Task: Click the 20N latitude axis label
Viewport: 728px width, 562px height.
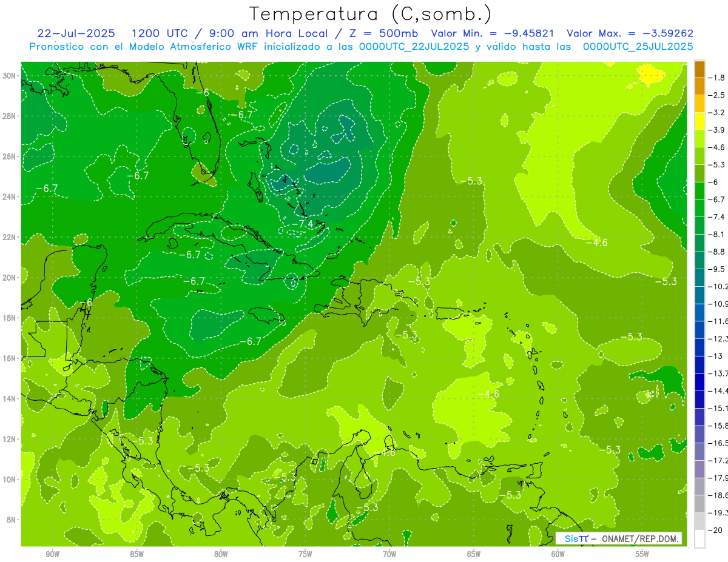Action: 10,278
